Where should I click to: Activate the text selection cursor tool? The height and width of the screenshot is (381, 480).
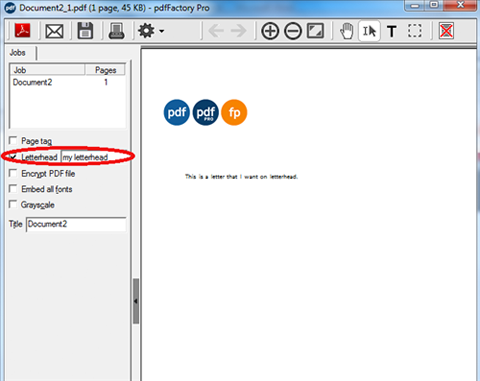[x=369, y=31]
